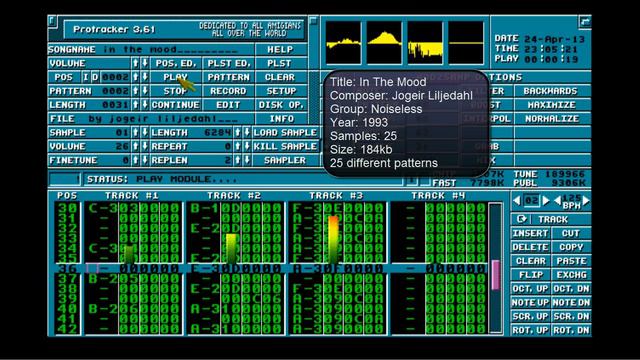Open POS. ED. position editor
Screen dimensions: 640x360
[176, 63]
